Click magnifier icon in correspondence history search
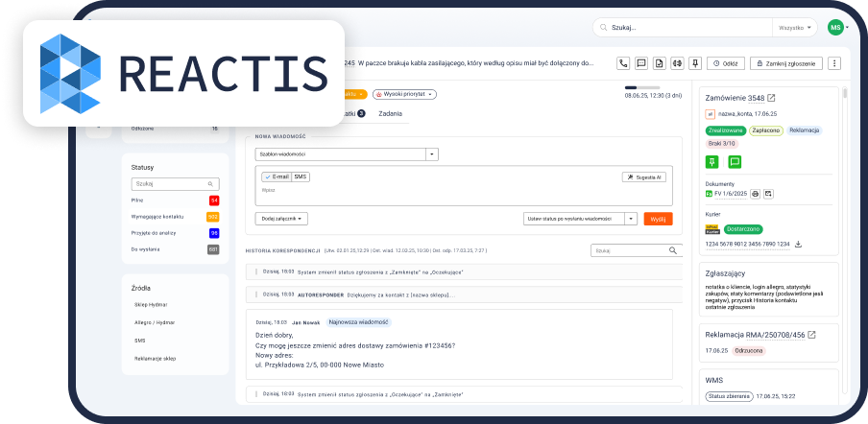Screen dimensions: 868x424 point(672,250)
